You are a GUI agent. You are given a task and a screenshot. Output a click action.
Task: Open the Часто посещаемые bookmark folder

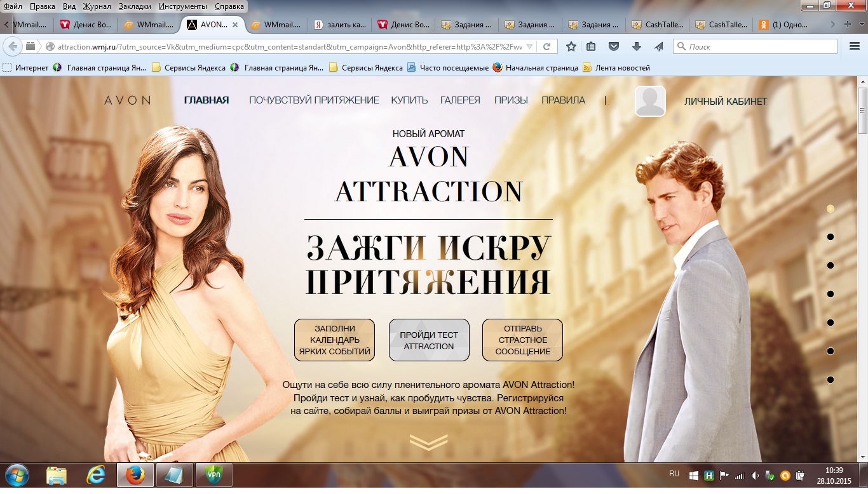click(448, 67)
